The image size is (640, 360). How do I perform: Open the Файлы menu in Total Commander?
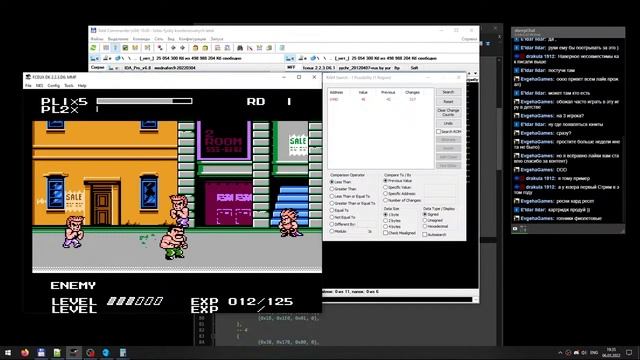click(x=97, y=39)
